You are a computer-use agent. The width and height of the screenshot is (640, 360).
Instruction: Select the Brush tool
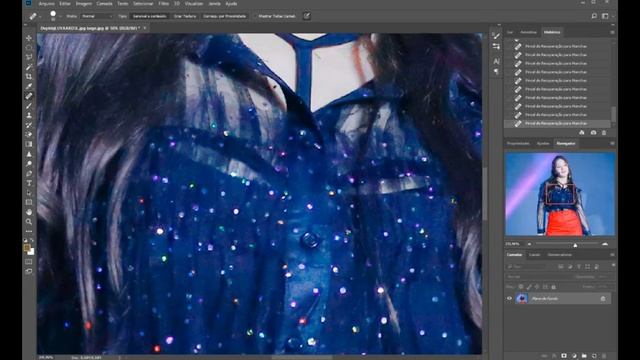[29, 106]
